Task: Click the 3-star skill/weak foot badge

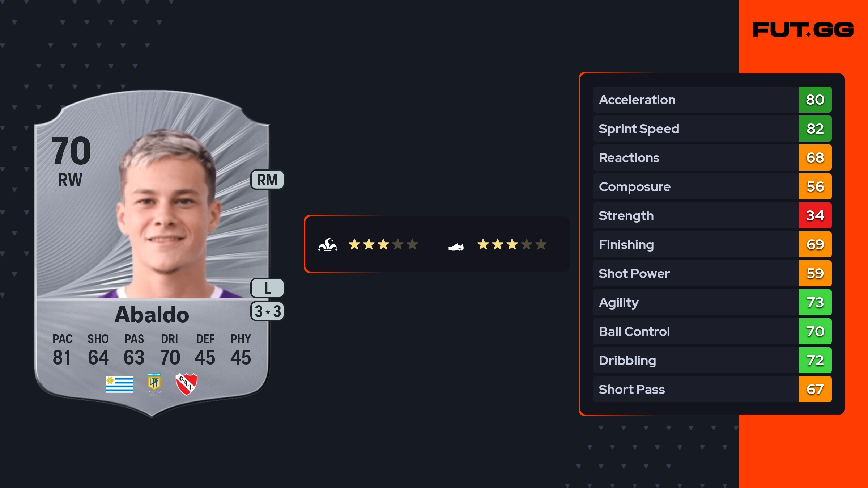Action: coord(267,311)
